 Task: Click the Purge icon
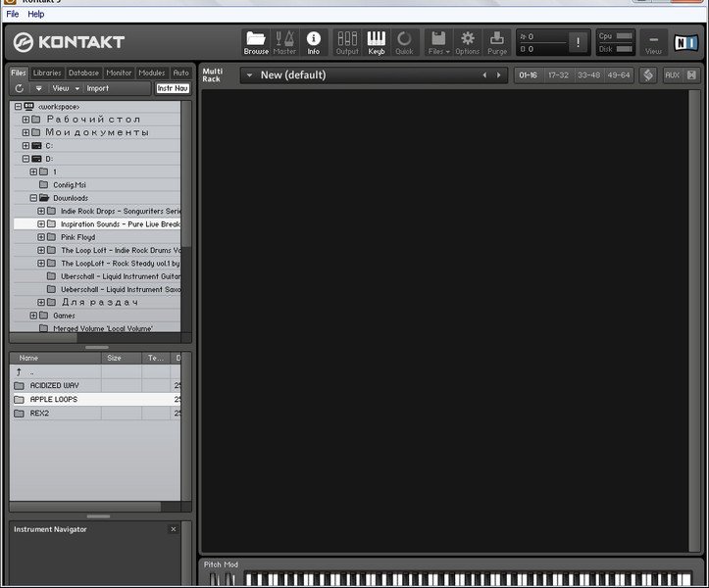pyautogui.click(x=498, y=42)
